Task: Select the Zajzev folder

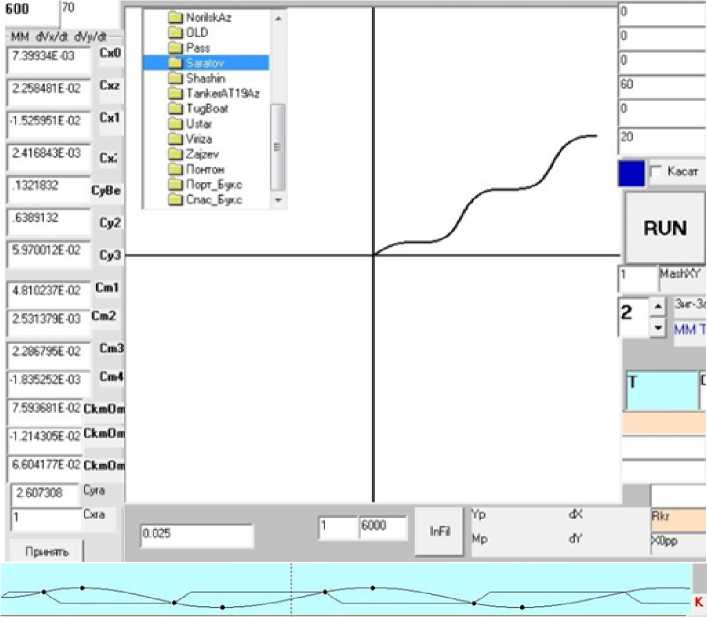Action: [x=194, y=154]
